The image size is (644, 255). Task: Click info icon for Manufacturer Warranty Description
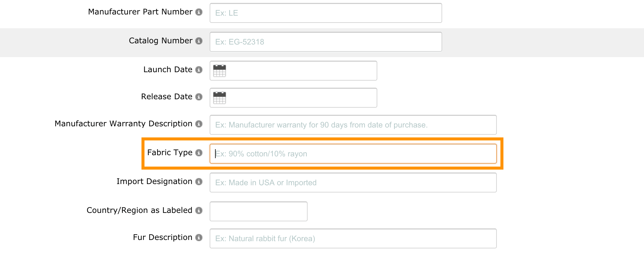tap(199, 124)
